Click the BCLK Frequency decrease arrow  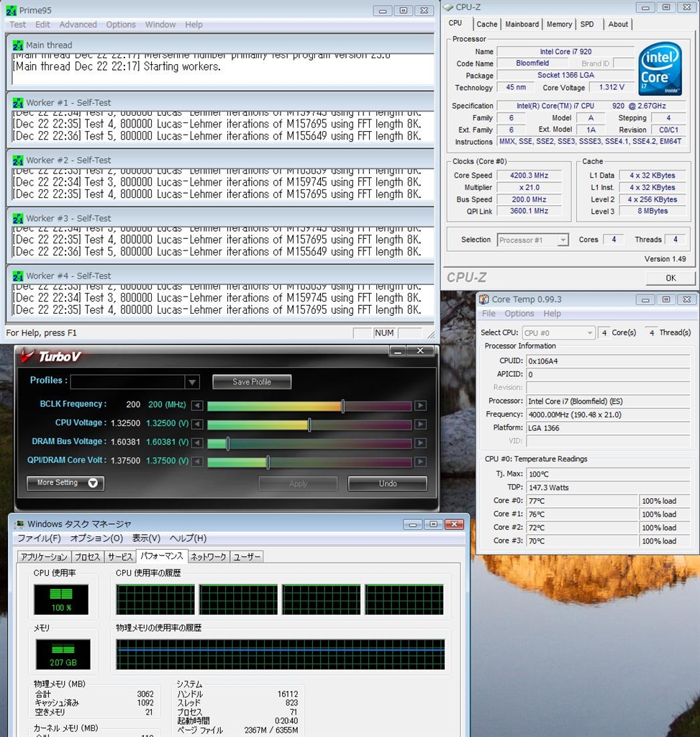[197, 406]
